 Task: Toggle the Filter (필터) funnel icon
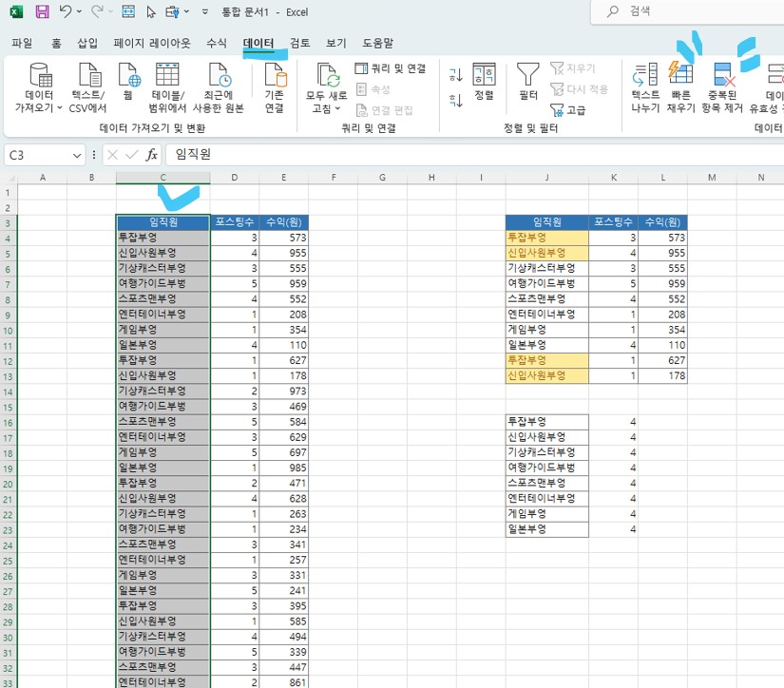tap(527, 75)
